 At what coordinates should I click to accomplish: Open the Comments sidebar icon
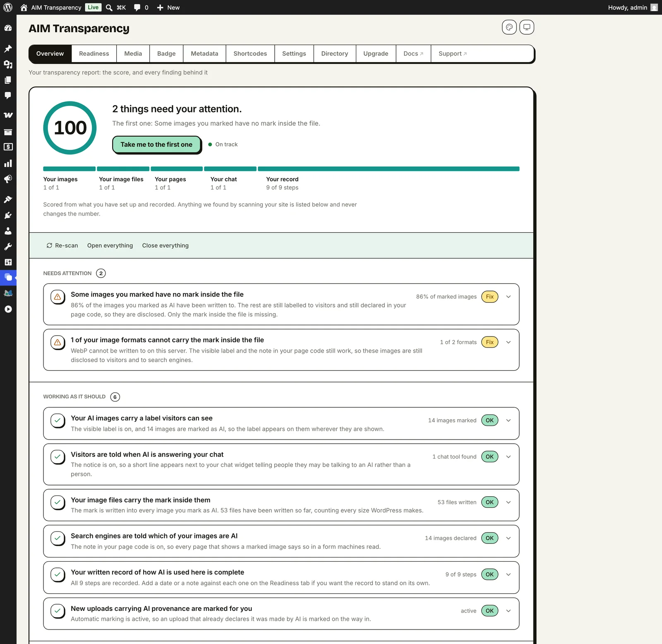point(8,96)
